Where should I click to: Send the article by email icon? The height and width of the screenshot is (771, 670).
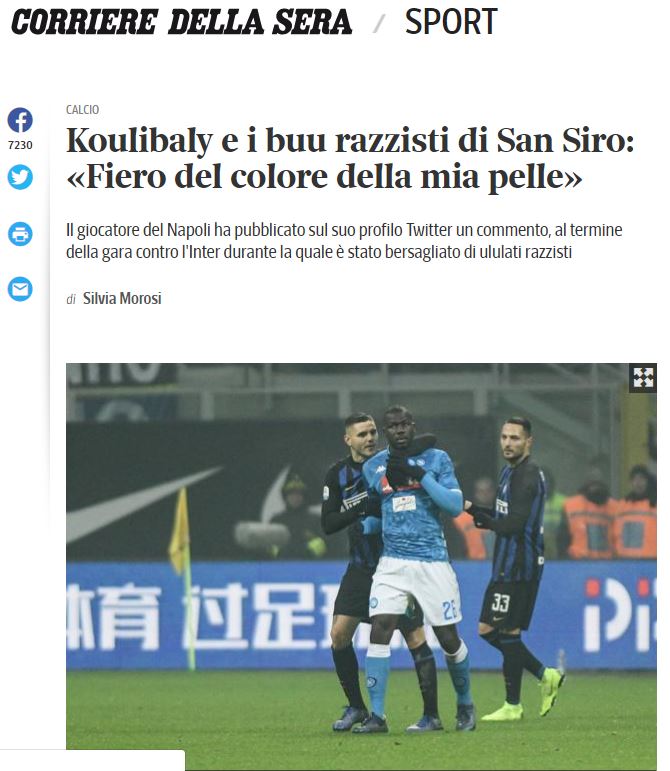pyautogui.click(x=20, y=289)
